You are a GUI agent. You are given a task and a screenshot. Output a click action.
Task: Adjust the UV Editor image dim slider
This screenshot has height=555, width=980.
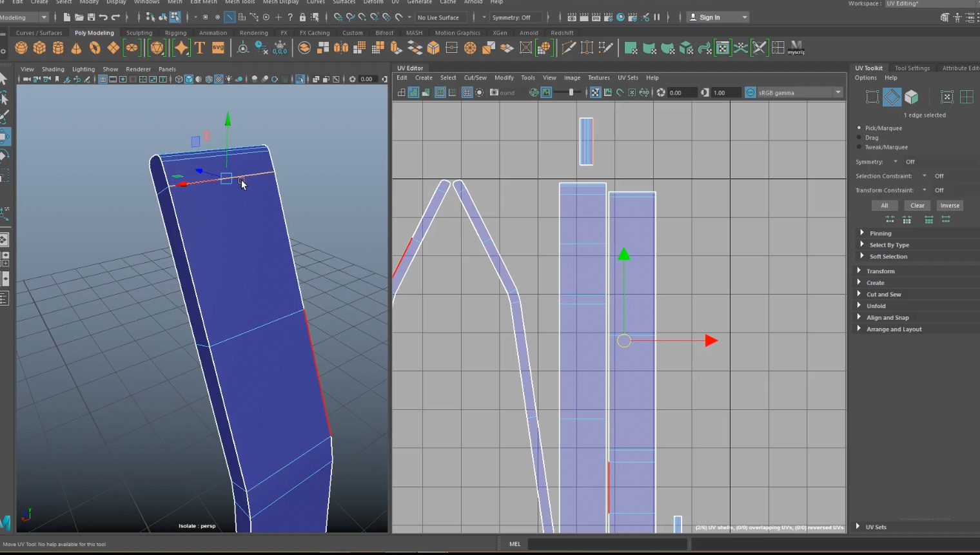[x=571, y=93]
